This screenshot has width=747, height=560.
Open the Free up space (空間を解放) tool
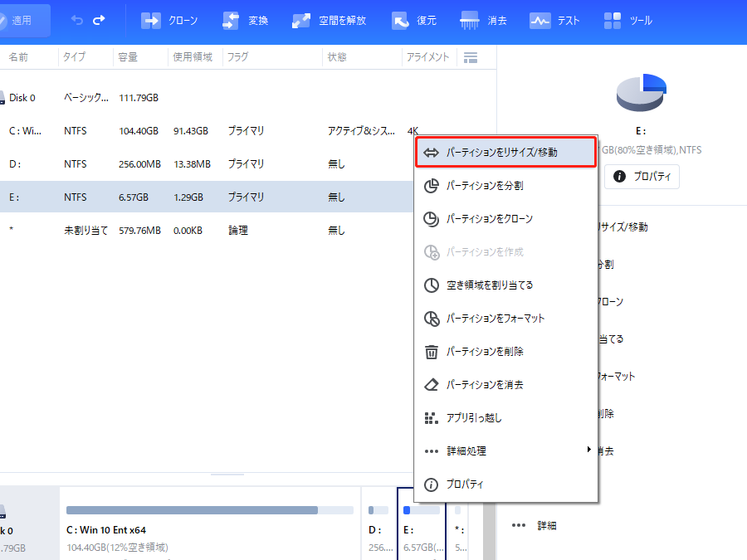click(x=301, y=21)
